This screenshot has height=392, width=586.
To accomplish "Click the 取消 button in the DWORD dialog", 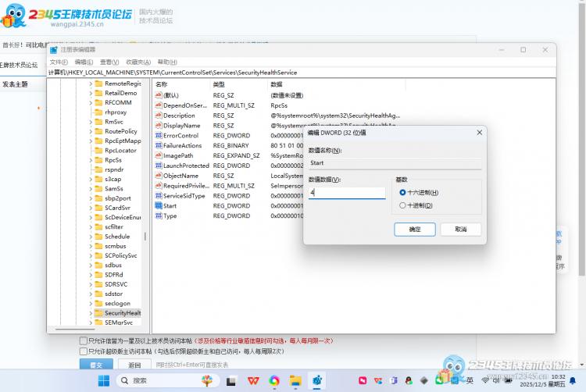I will coord(460,229).
